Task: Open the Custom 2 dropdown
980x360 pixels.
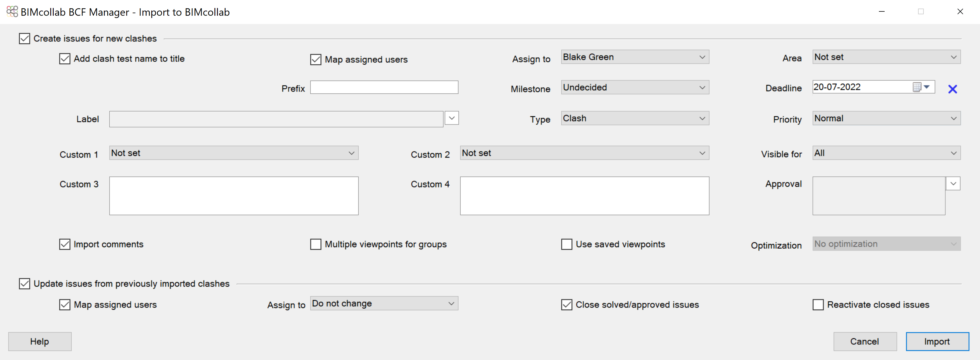Action: tap(584, 153)
